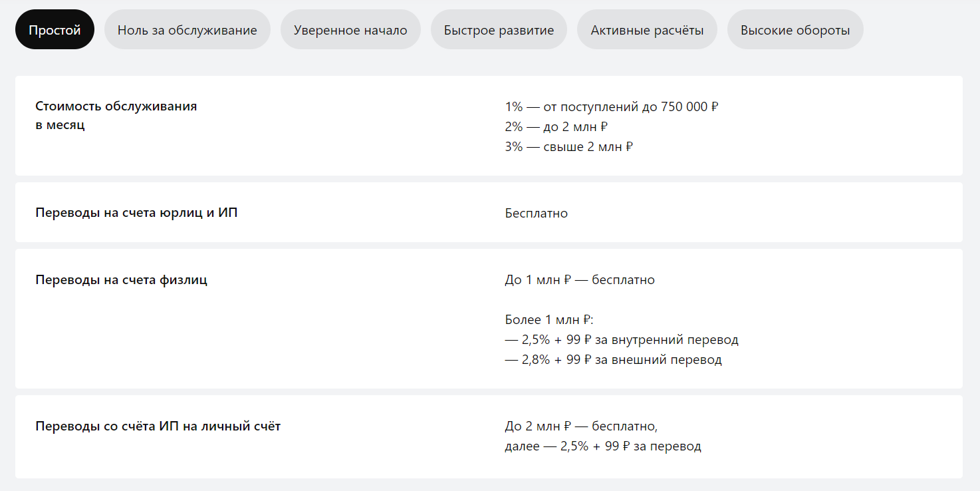The height and width of the screenshot is (491, 980).
Task: Click the "2% — до 2 млн ₽" line
Action: pyautogui.click(x=556, y=126)
